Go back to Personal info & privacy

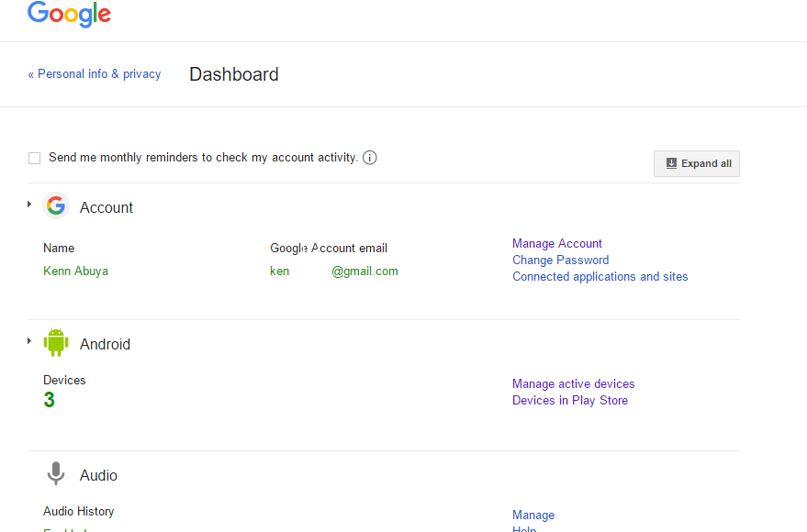[95, 74]
